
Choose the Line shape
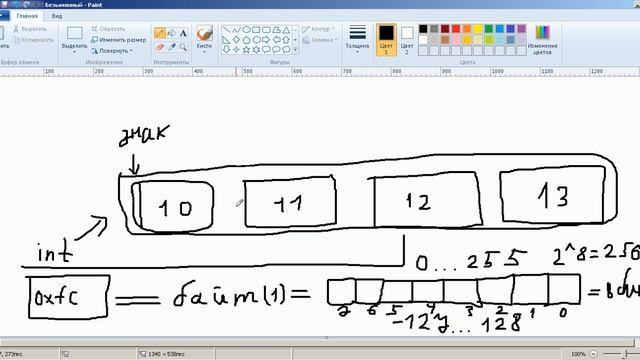pyautogui.click(x=227, y=30)
